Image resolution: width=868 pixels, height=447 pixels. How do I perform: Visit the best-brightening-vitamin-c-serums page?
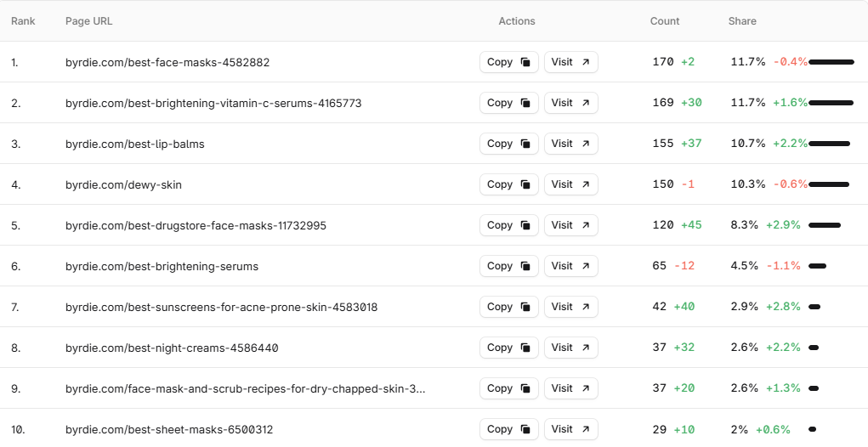(570, 103)
